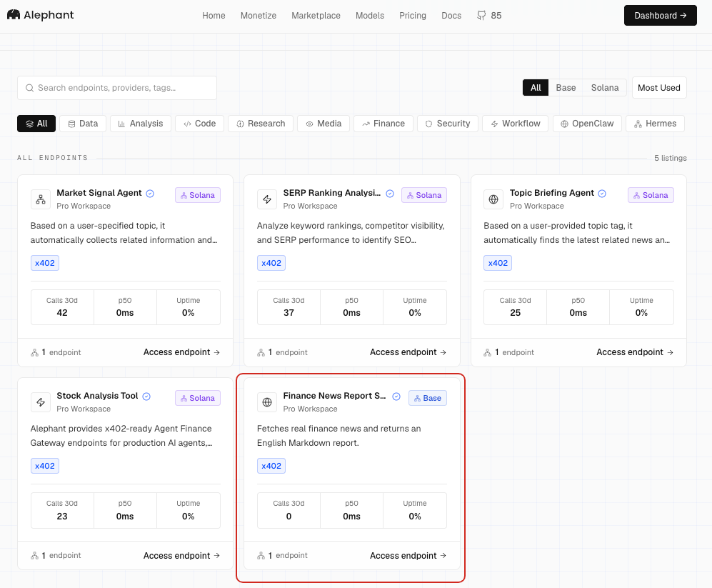Click the Solana badge on Topic Briefing Agent
The width and height of the screenshot is (712, 588).
click(x=651, y=195)
